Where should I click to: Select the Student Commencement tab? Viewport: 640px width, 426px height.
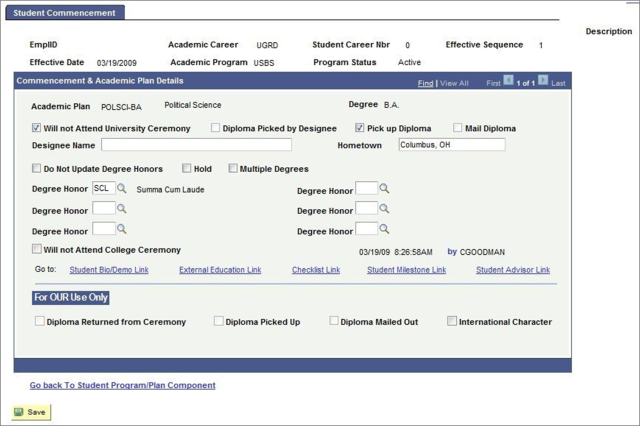tap(64, 13)
